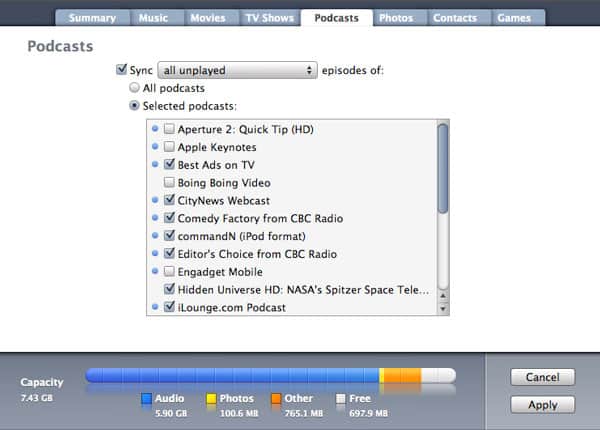Check the Apple Keynotes checkbox

click(169, 147)
